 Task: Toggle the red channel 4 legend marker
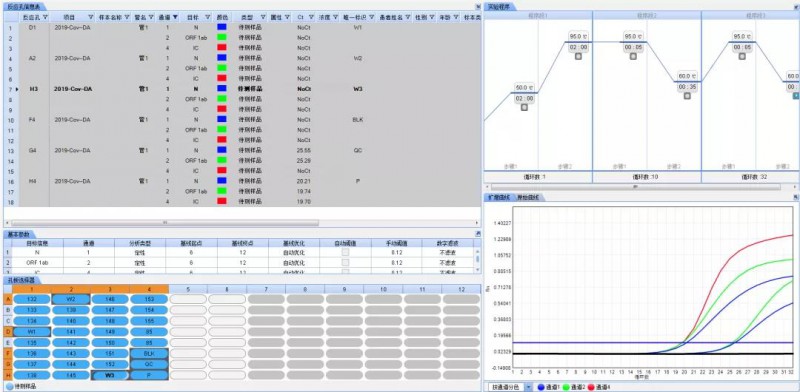(591, 387)
